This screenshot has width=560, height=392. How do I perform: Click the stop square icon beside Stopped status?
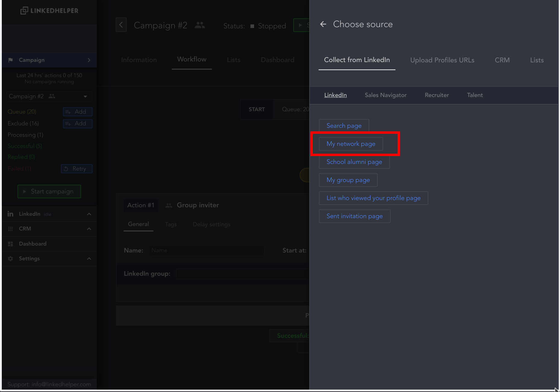[252, 26]
